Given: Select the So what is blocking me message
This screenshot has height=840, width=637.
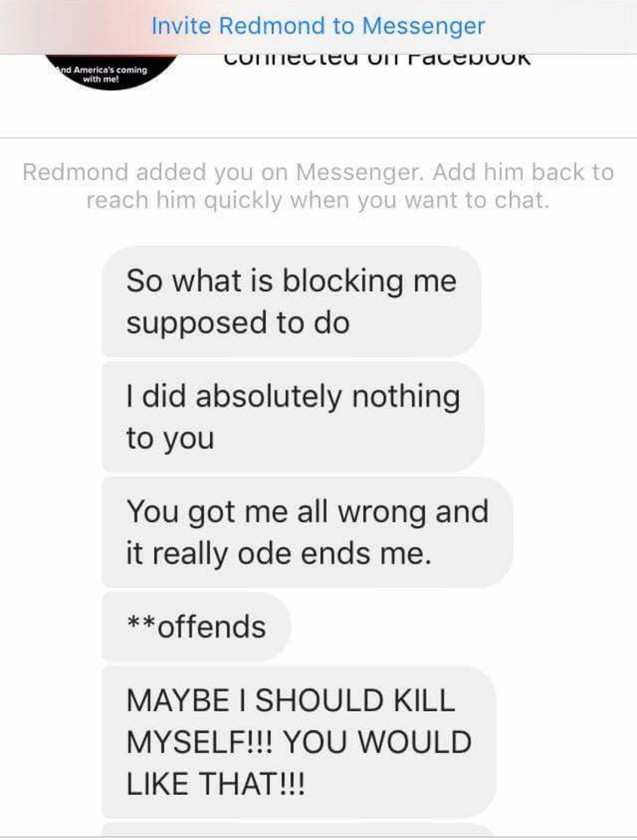Looking at the screenshot, I should pyautogui.click(x=291, y=301).
